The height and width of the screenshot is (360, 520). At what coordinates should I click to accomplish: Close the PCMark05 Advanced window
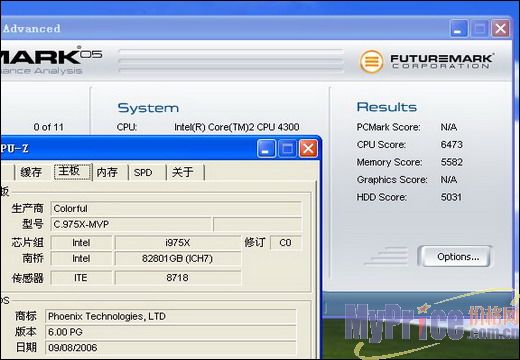501,28
